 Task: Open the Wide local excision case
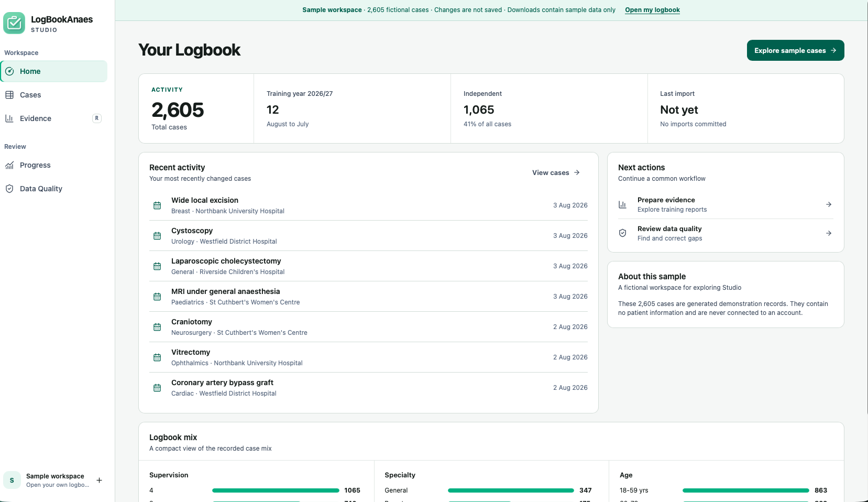pyautogui.click(x=368, y=205)
